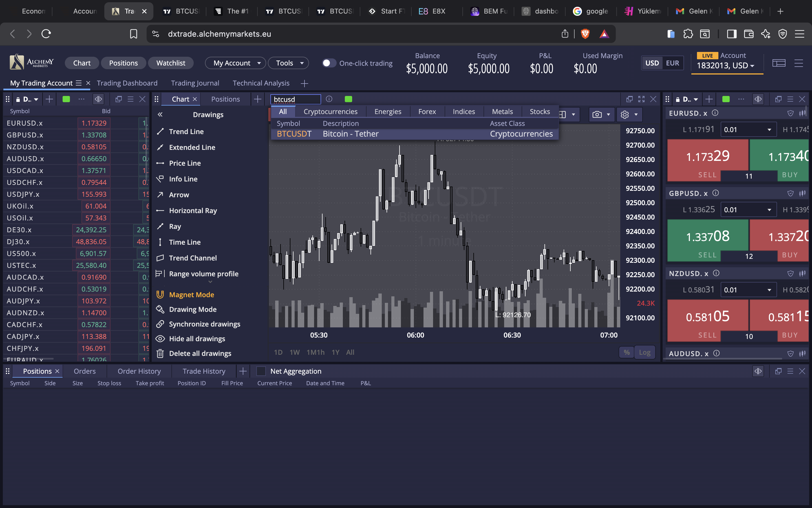Set chart range to 1W
This screenshot has height=508, width=812.
(x=294, y=352)
